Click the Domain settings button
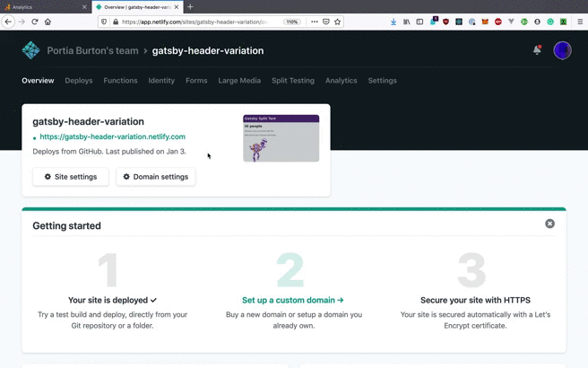Viewport: 588px width, 368px height. point(156,177)
